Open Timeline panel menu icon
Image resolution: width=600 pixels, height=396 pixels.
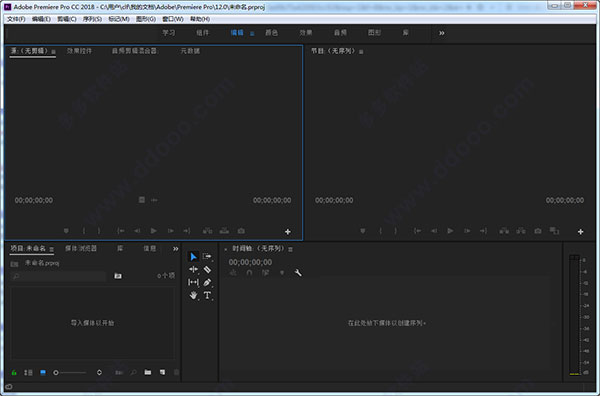290,249
